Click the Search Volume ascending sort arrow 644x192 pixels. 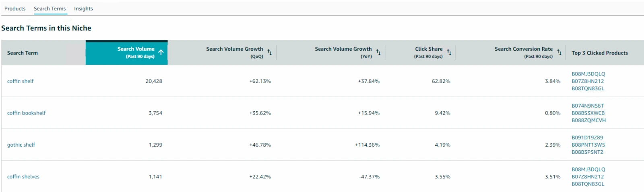(x=161, y=53)
